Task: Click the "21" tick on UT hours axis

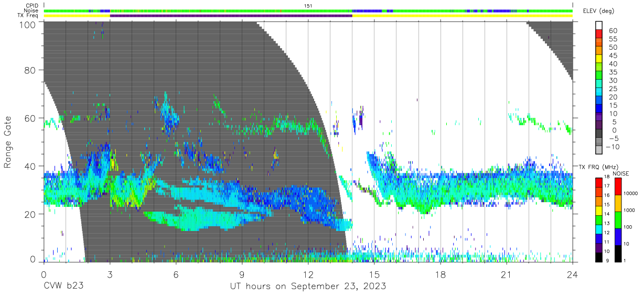Action: click(507, 274)
